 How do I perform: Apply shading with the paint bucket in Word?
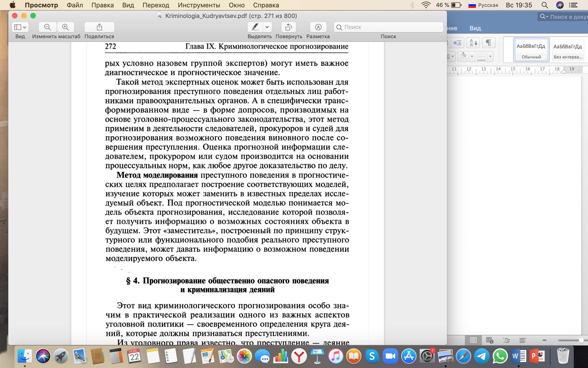click(x=463, y=57)
